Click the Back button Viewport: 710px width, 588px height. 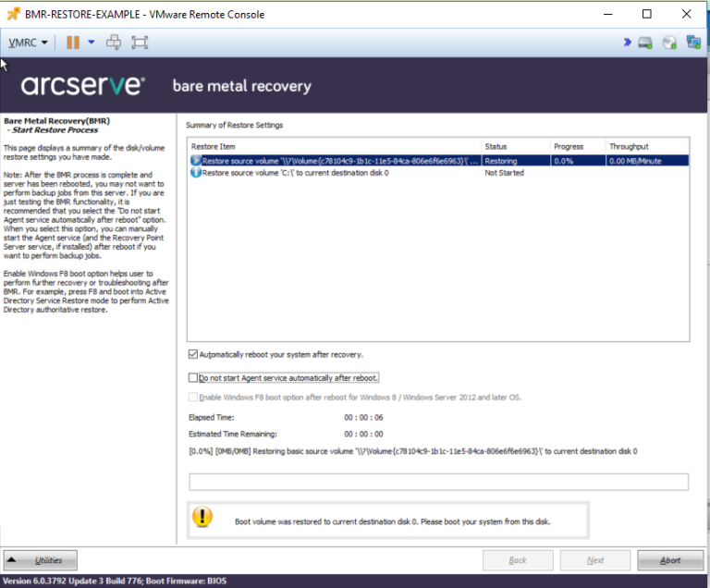(518, 560)
